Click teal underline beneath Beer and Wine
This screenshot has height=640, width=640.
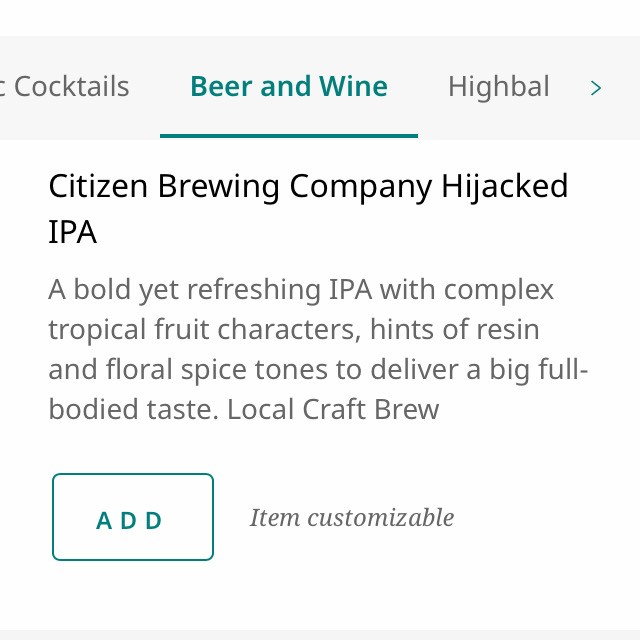click(289, 135)
